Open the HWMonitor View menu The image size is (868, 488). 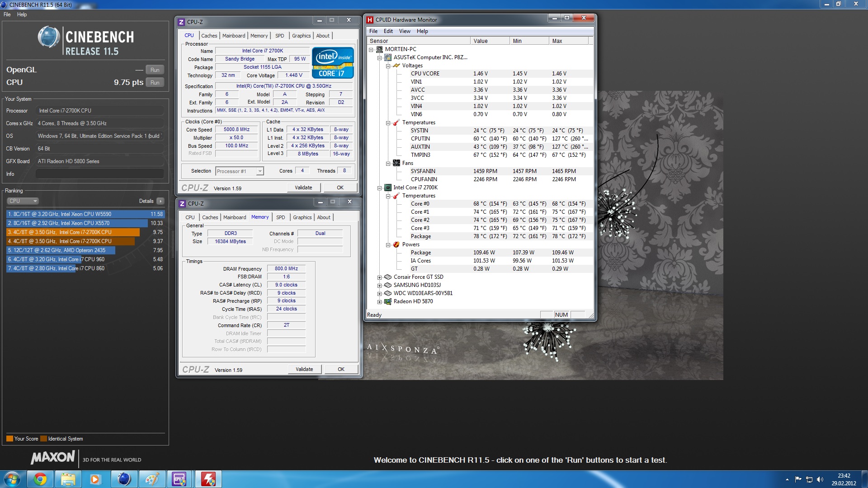click(x=405, y=31)
